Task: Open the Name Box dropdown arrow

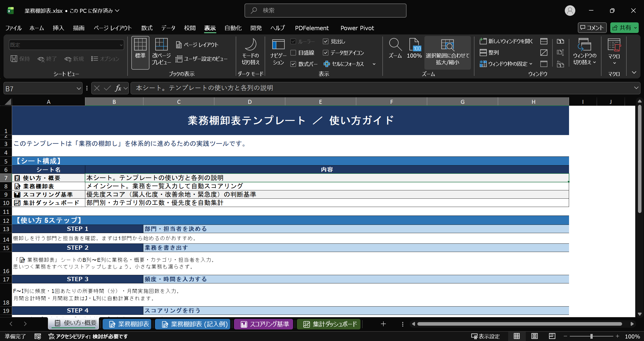Action: 78,89
